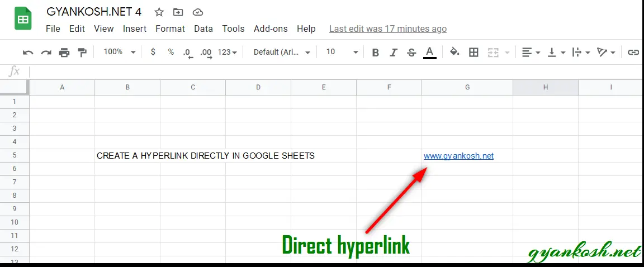Viewport: 644px width, 267px height.
Task: Open the Google Sheets home icon
Action: click(23, 19)
